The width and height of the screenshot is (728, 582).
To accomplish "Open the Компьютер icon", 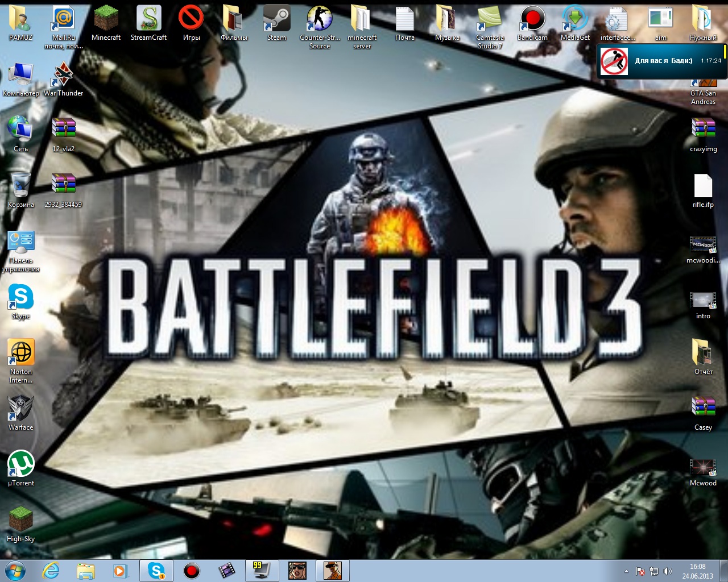I will (x=20, y=78).
